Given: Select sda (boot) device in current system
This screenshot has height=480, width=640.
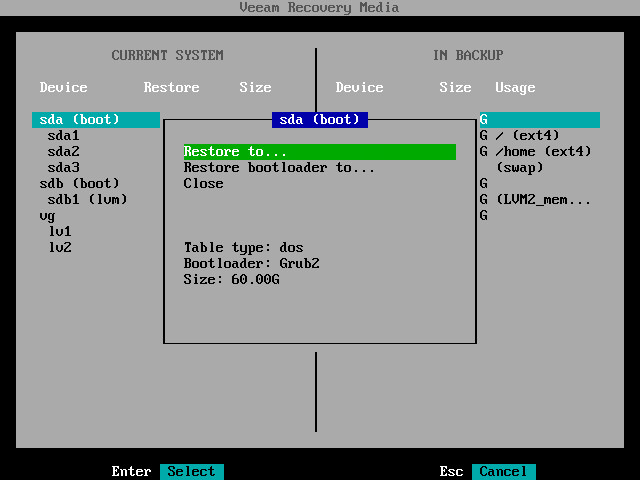Looking at the screenshot, I should (96, 120).
